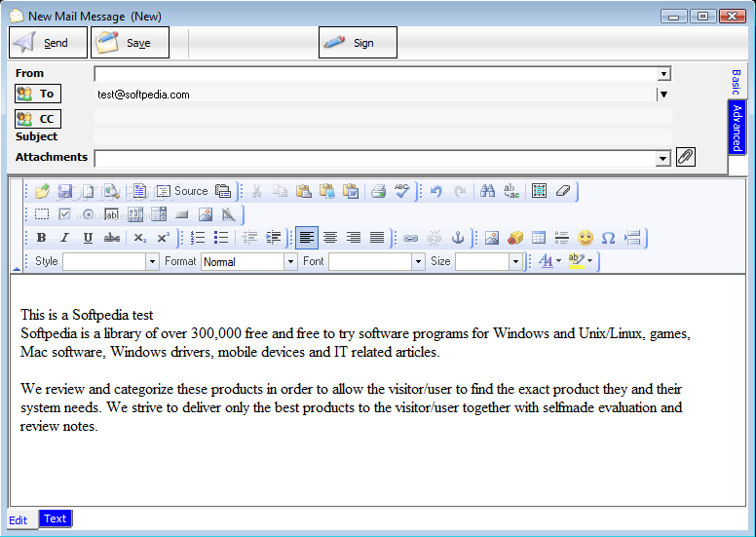Click the paperclip attach file button
The height and width of the screenshot is (537, 756).
pyautogui.click(x=686, y=157)
